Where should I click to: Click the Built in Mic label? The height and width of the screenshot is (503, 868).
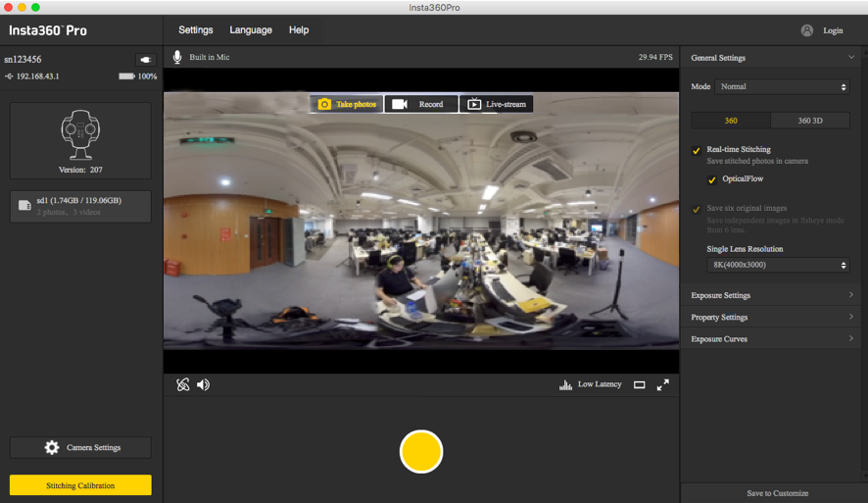tap(210, 57)
